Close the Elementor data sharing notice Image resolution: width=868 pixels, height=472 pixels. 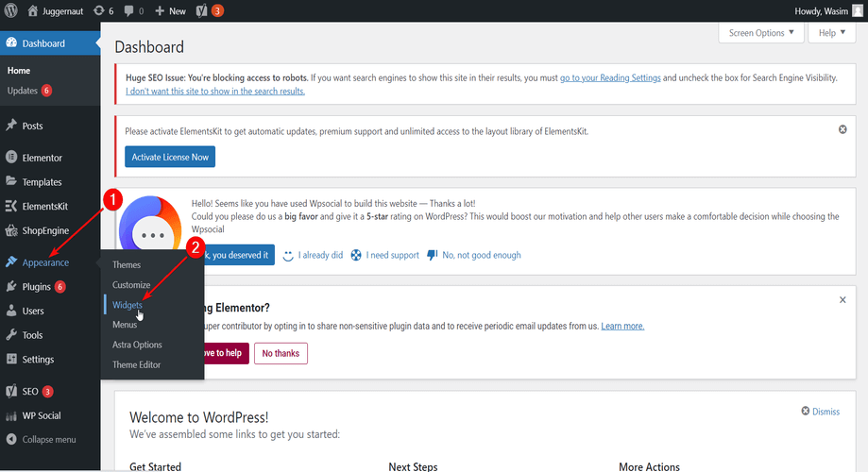(842, 300)
